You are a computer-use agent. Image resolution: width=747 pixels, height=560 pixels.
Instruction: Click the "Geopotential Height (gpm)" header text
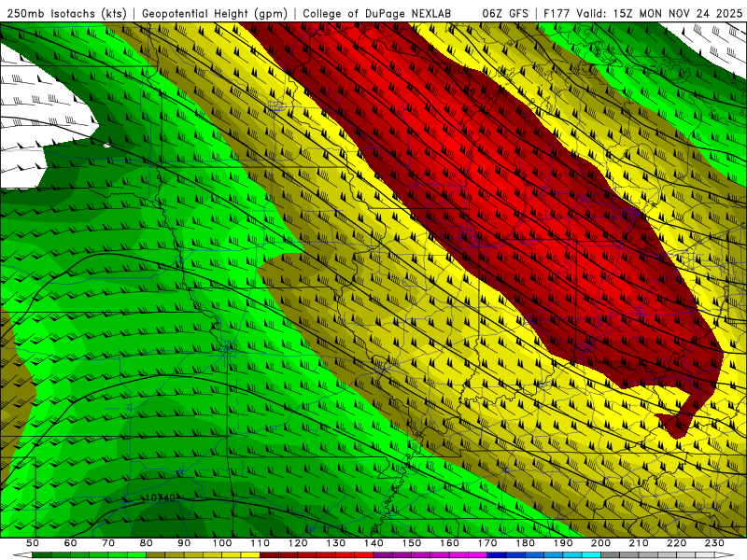point(215,14)
